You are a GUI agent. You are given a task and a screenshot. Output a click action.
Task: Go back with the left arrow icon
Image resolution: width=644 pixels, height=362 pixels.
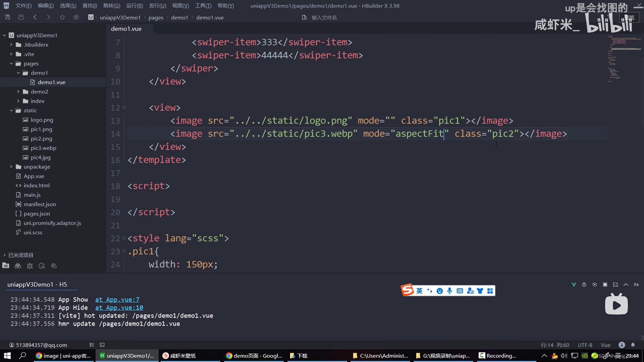click(35, 17)
